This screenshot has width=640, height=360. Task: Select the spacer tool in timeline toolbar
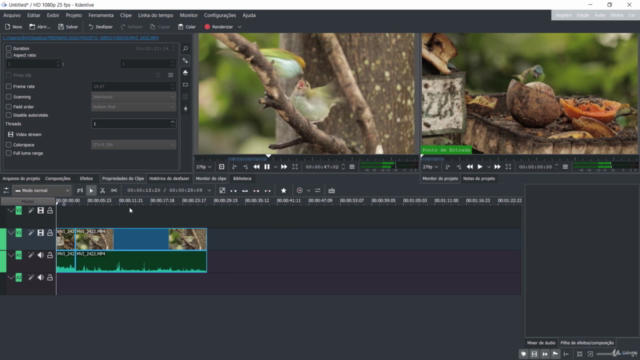114,191
